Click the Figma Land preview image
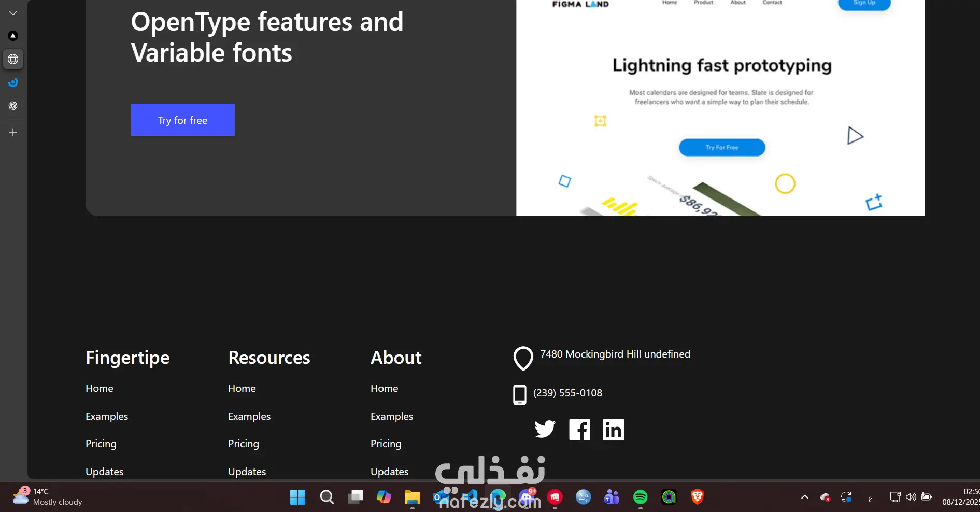 click(x=720, y=108)
